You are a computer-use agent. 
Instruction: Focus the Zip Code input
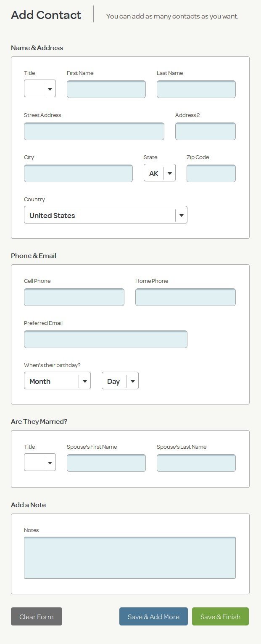(211, 173)
